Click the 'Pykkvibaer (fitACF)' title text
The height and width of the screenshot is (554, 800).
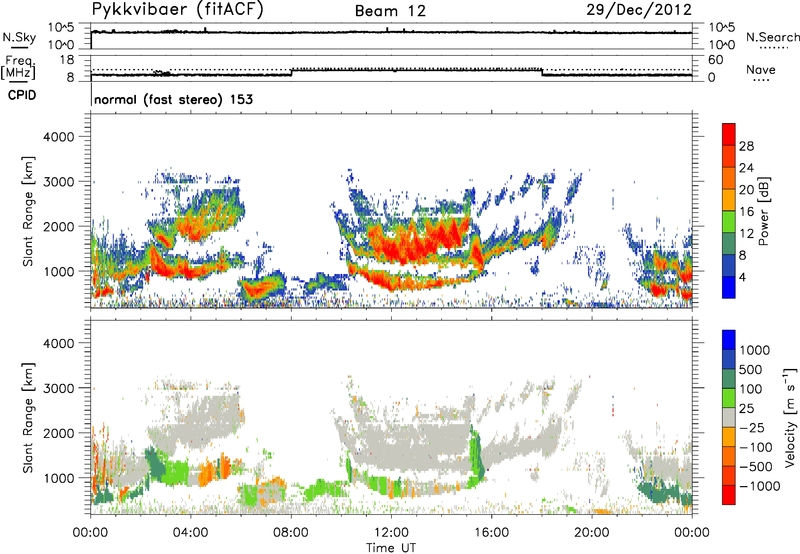(x=178, y=10)
